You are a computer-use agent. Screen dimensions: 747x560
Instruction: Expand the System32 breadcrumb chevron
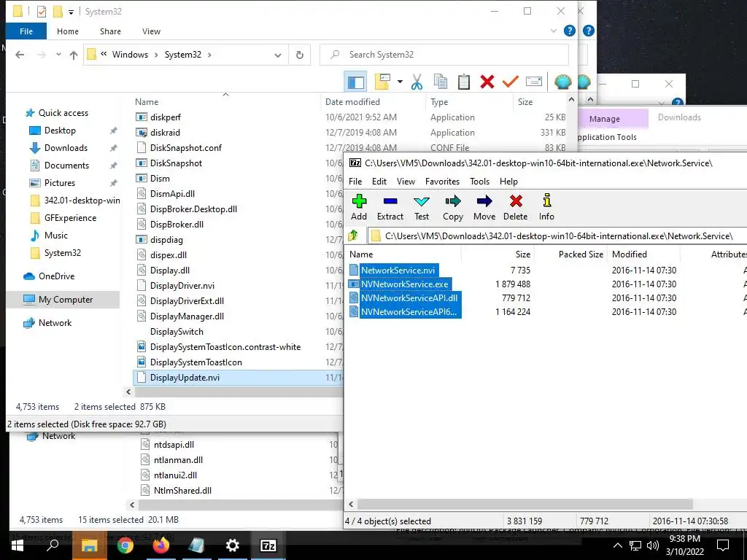[x=209, y=55]
